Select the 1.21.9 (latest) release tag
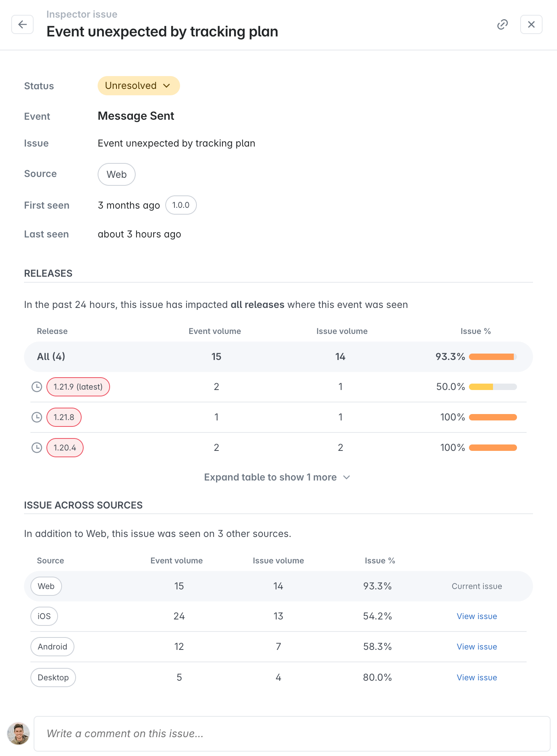The image size is (557, 756). pyautogui.click(x=78, y=387)
